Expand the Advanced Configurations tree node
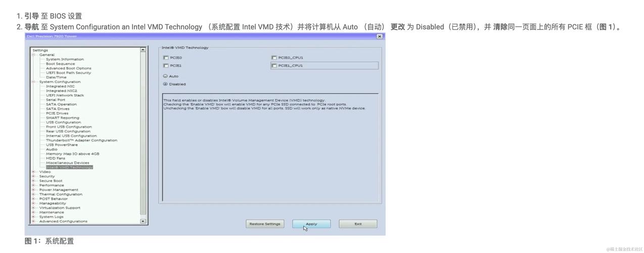Screen dimensions: 644x253 [x=34, y=222]
